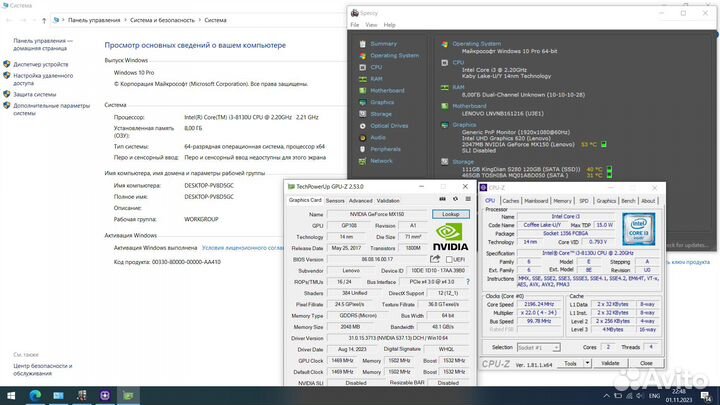Click the Graphics heading icon in Speccy summary
The height and width of the screenshot is (405, 720).
click(x=444, y=125)
